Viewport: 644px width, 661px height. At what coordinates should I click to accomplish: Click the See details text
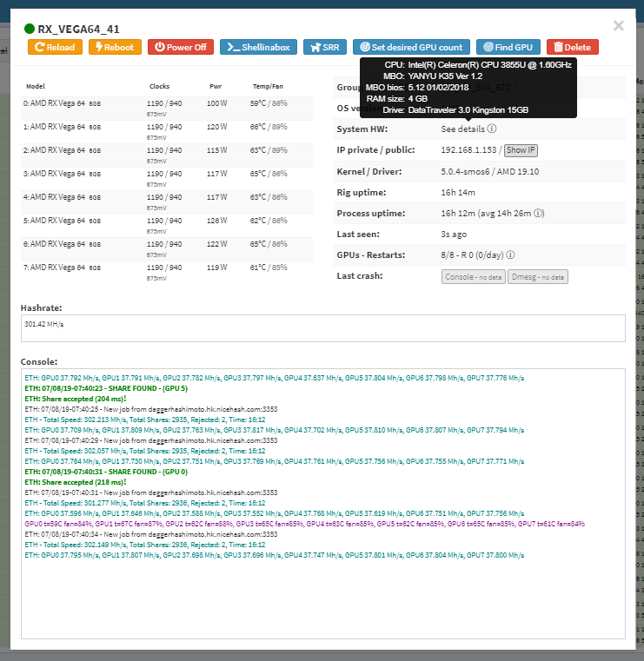tap(462, 129)
